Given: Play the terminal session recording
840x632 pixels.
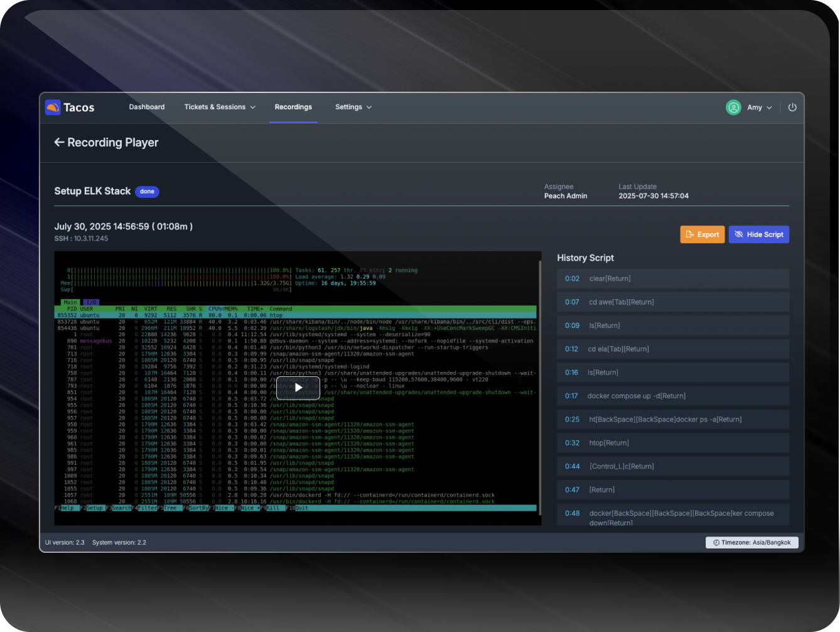Looking at the screenshot, I should [299, 388].
